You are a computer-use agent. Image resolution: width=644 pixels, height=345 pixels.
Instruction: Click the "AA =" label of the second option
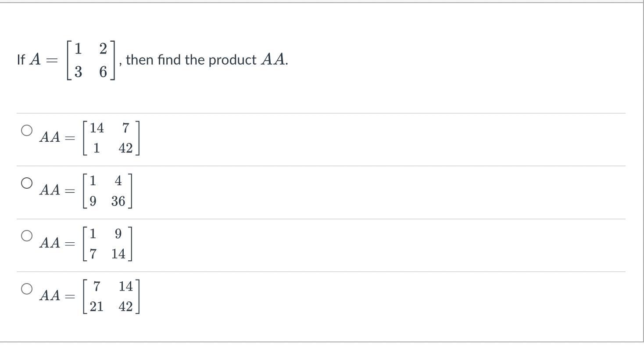coord(57,190)
